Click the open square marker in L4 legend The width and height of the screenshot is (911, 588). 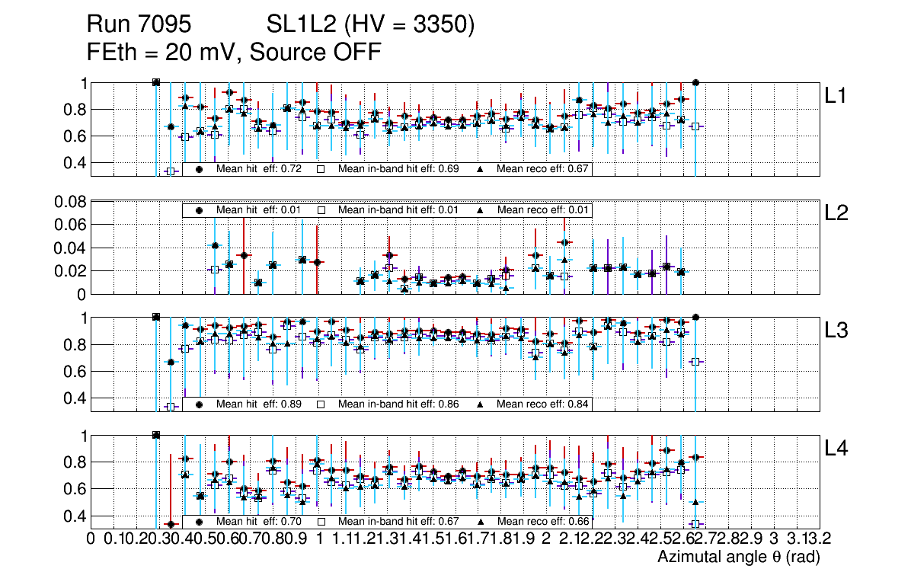click(321, 522)
